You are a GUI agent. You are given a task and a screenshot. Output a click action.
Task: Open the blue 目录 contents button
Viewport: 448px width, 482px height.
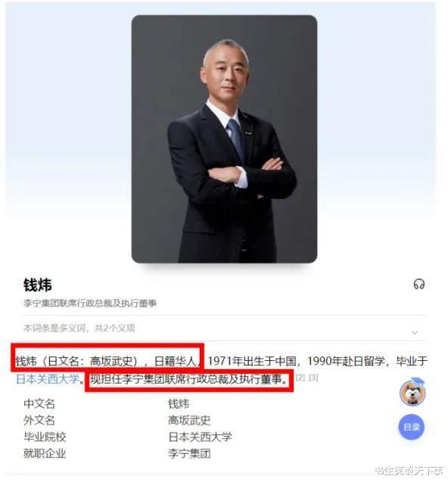click(x=412, y=427)
